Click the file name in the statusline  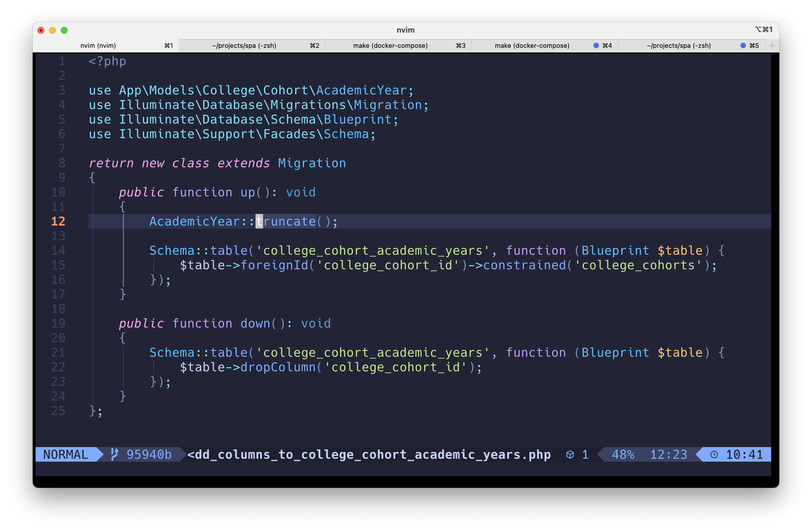369,455
